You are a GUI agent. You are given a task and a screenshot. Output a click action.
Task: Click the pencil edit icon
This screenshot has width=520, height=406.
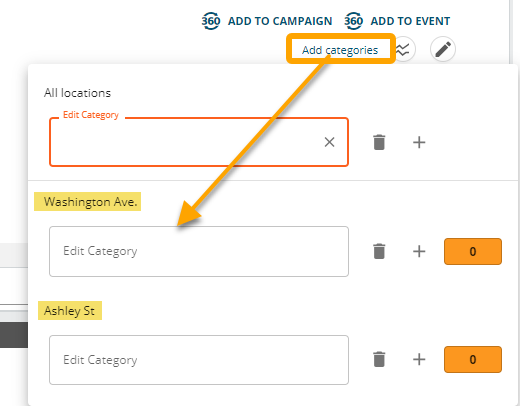pos(443,49)
